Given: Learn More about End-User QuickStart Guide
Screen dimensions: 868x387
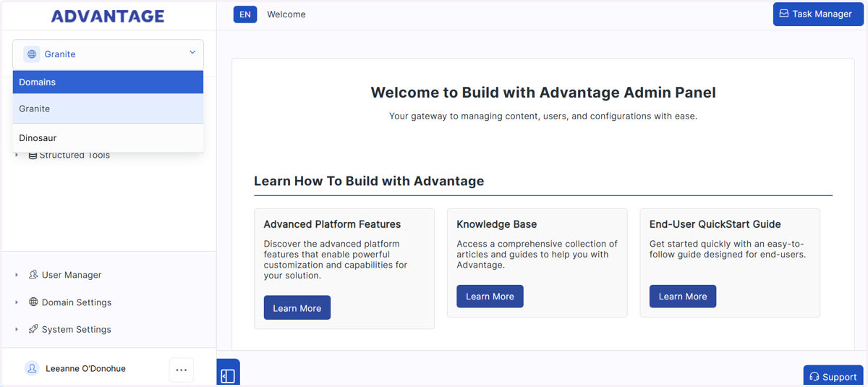Looking at the screenshot, I should click(x=683, y=297).
